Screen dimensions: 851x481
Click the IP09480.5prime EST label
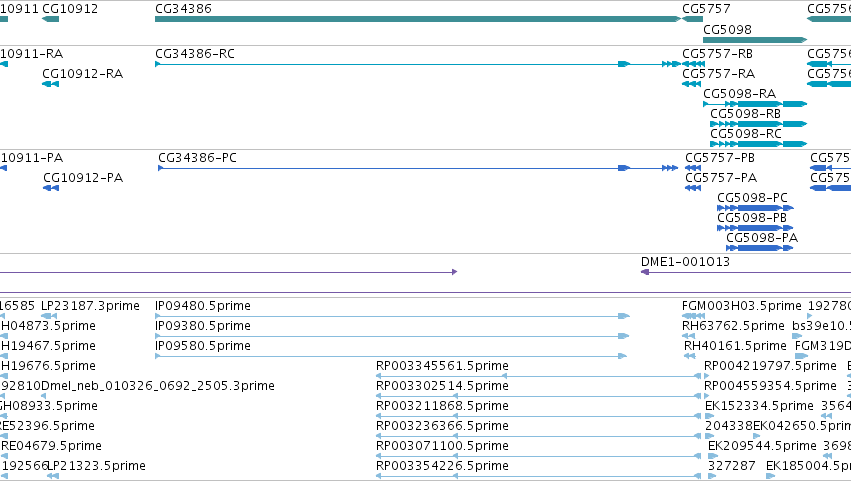point(203,306)
